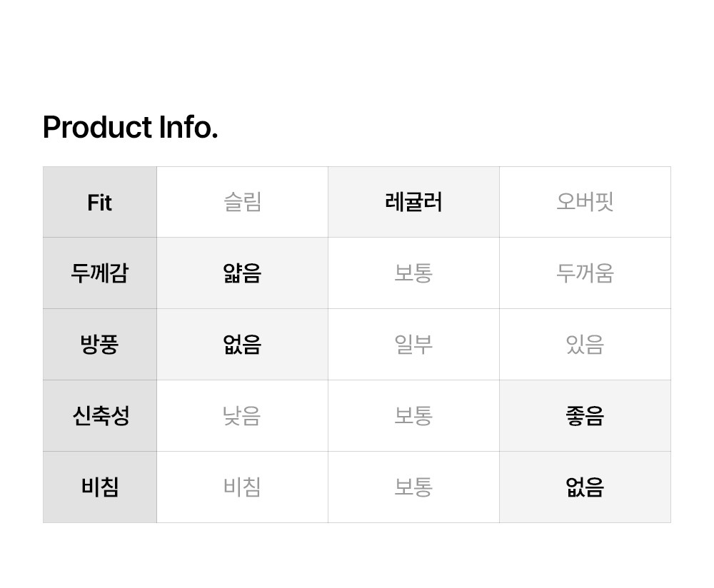Image resolution: width=714 pixels, height=588 pixels.
Task: Select the 두꺼움 thickness option
Action: click(585, 273)
